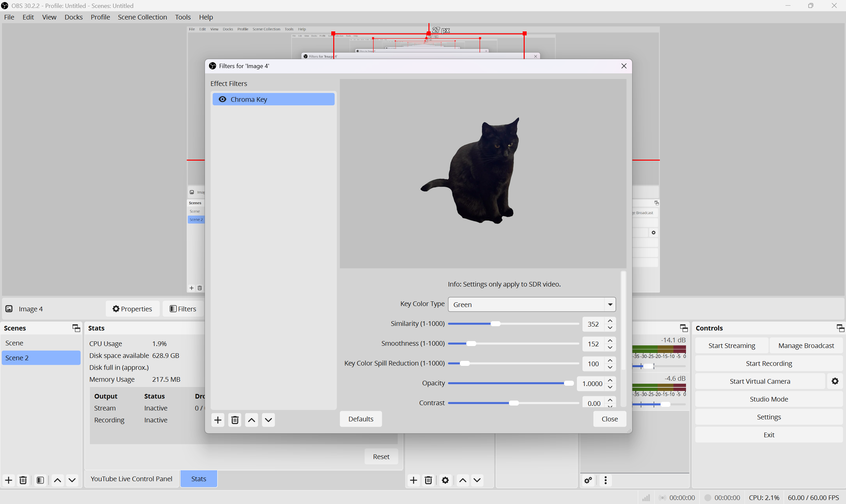Click the Similarity slider handle

(496, 324)
